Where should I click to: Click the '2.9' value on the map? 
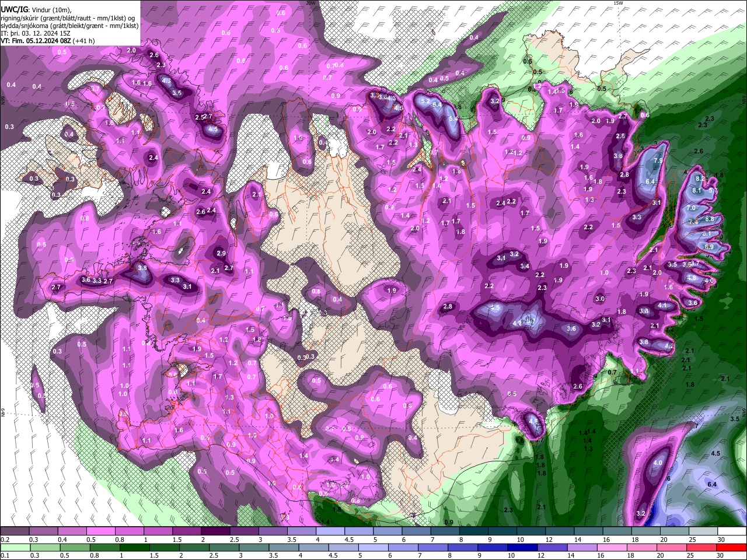coord(221,254)
